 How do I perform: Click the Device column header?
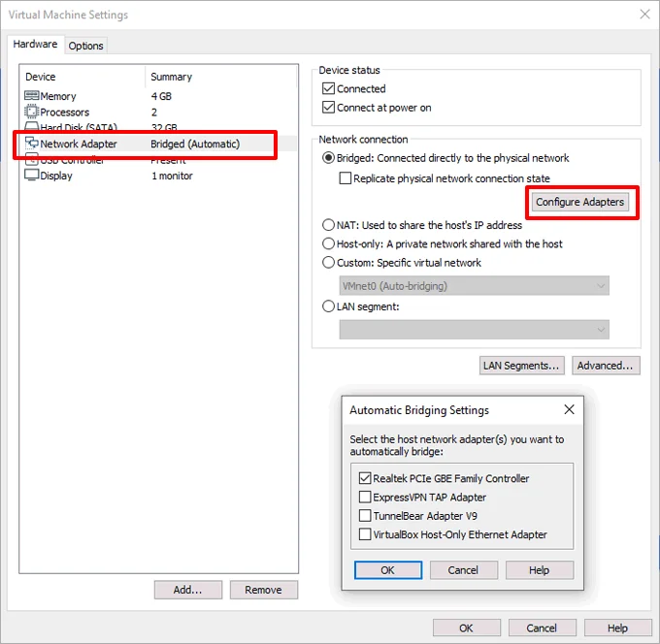[x=82, y=77]
